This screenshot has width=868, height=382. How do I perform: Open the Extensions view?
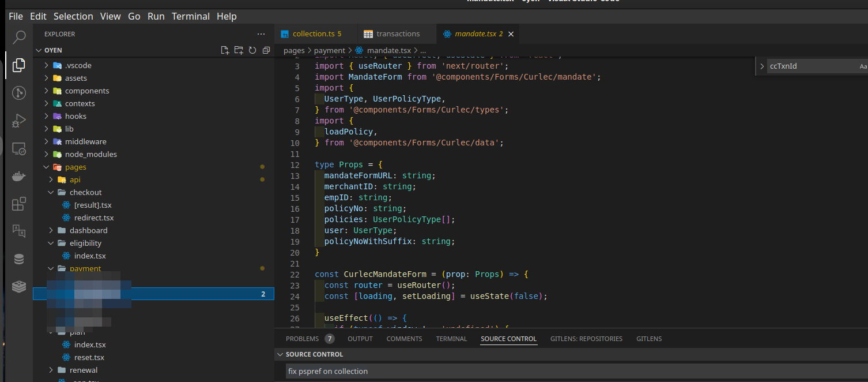coord(19,204)
